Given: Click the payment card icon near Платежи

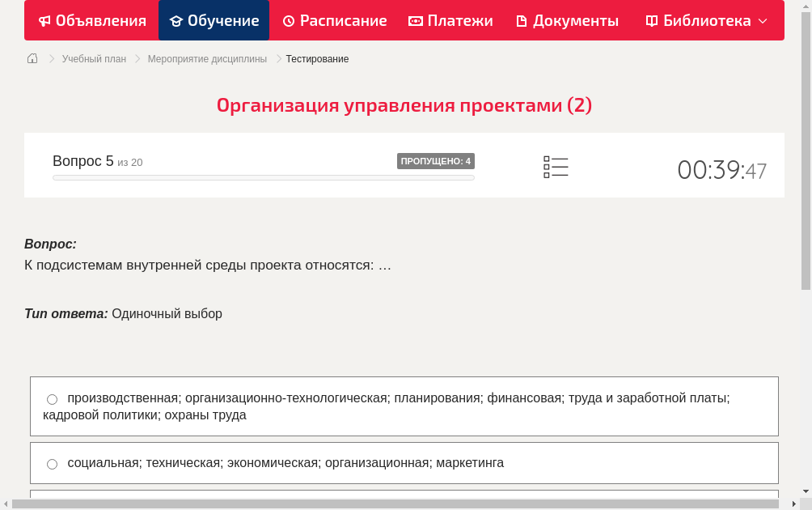Looking at the screenshot, I should (414, 20).
